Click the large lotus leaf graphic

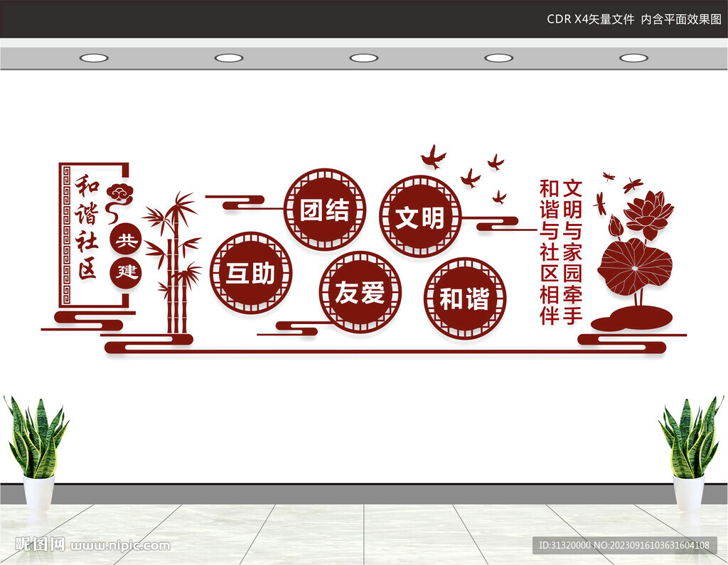634,266
